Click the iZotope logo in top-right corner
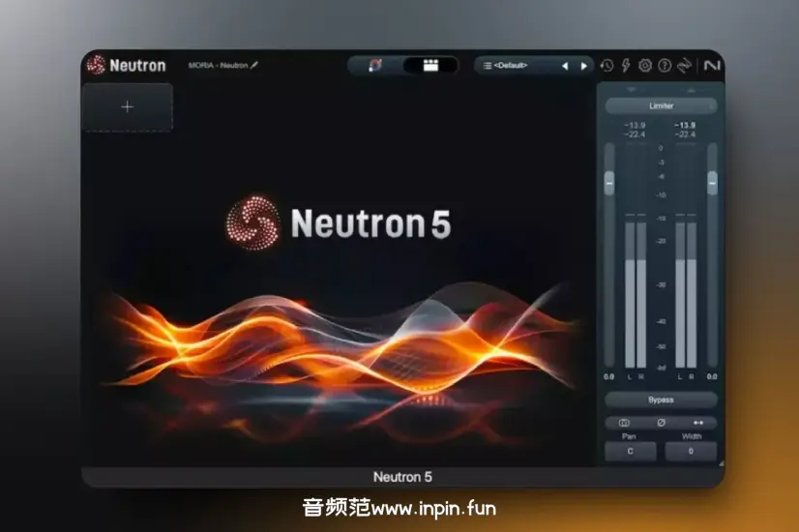The width and height of the screenshot is (799, 532). [711, 66]
